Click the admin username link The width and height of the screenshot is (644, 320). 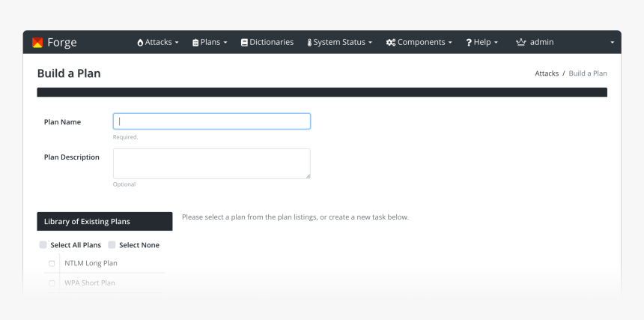pyautogui.click(x=541, y=42)
